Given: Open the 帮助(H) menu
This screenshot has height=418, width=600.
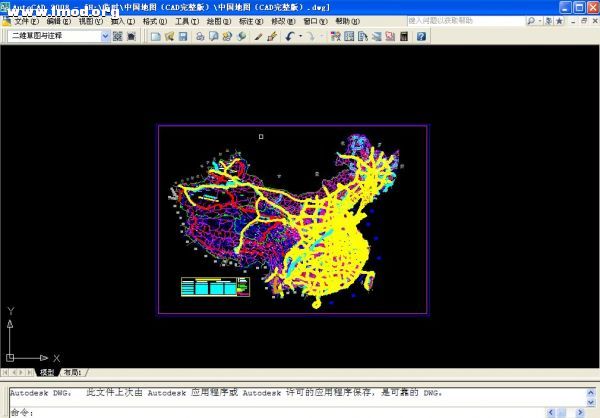Looking at the screenshot, I should click(x=347, y=20).
